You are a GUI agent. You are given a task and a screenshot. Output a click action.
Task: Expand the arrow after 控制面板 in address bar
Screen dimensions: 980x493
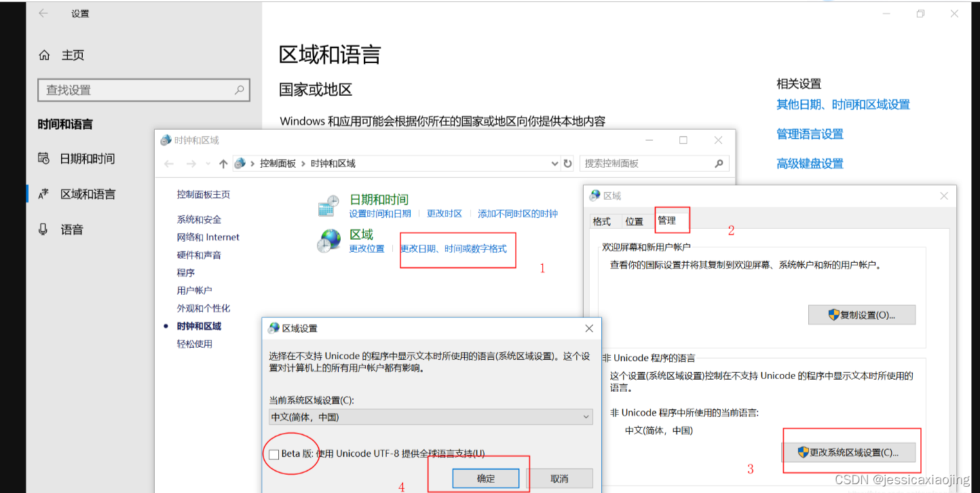[x=303, y=164]
